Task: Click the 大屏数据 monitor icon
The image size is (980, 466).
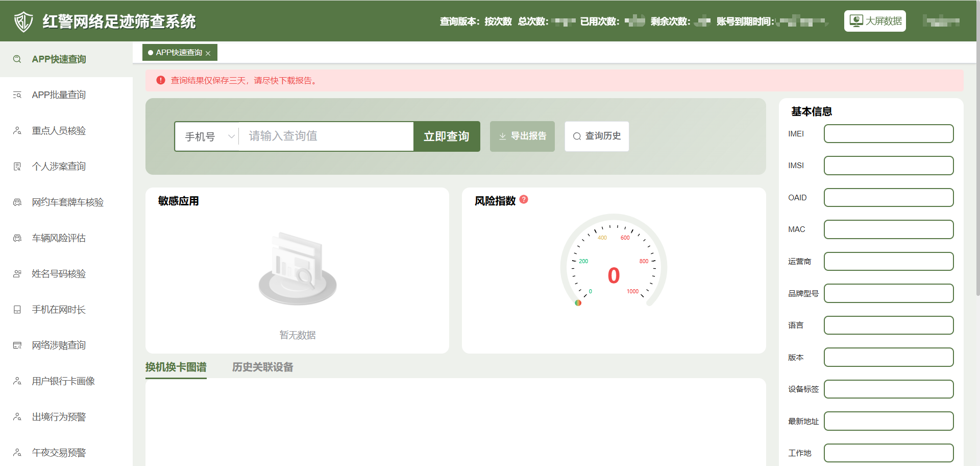Action: [856, 21]
